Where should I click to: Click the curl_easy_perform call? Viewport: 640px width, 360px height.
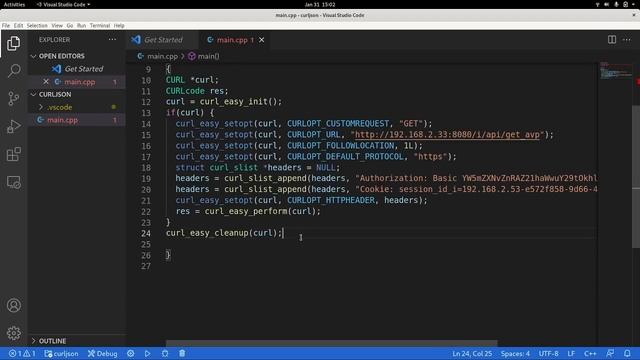tap(246, 211)
